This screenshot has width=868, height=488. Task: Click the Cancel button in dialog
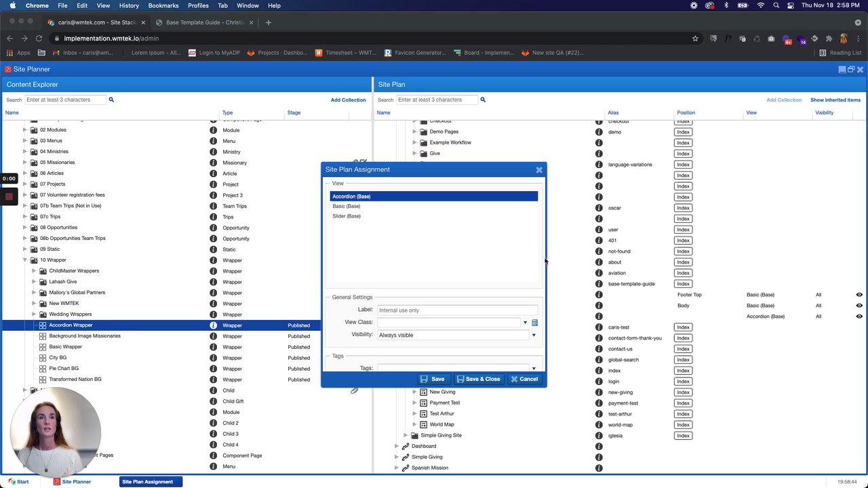pos(524,379)
